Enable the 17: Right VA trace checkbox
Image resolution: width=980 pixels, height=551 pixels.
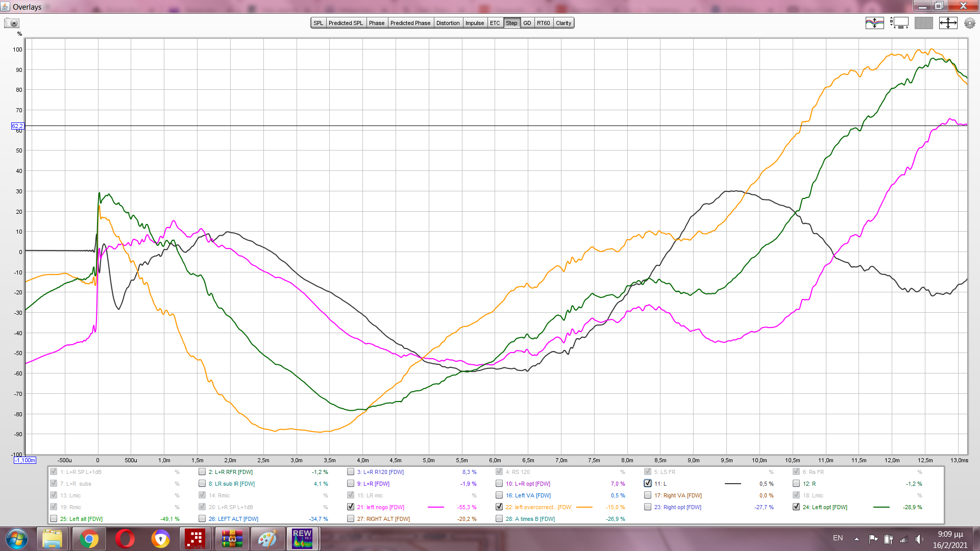click(648, 495)
